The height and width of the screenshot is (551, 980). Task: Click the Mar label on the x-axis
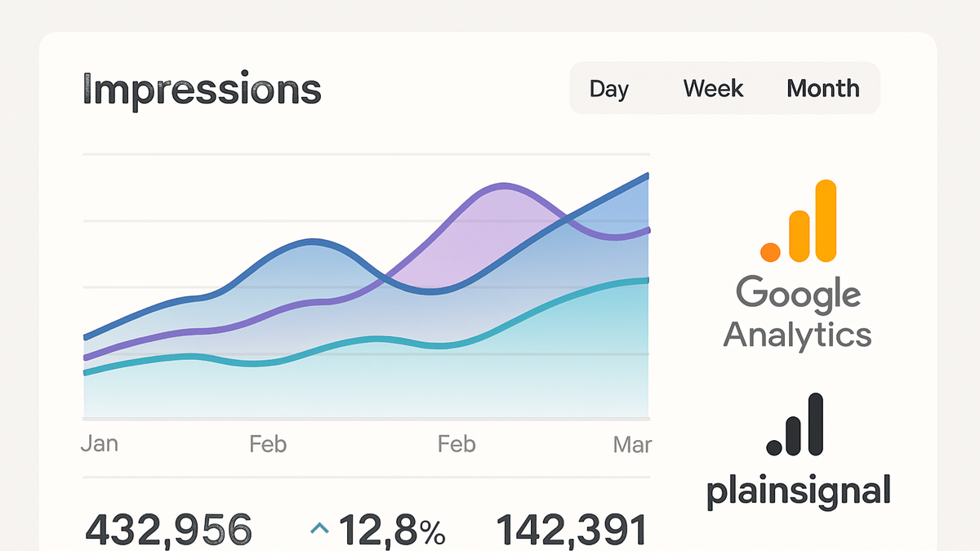point(632,445)
